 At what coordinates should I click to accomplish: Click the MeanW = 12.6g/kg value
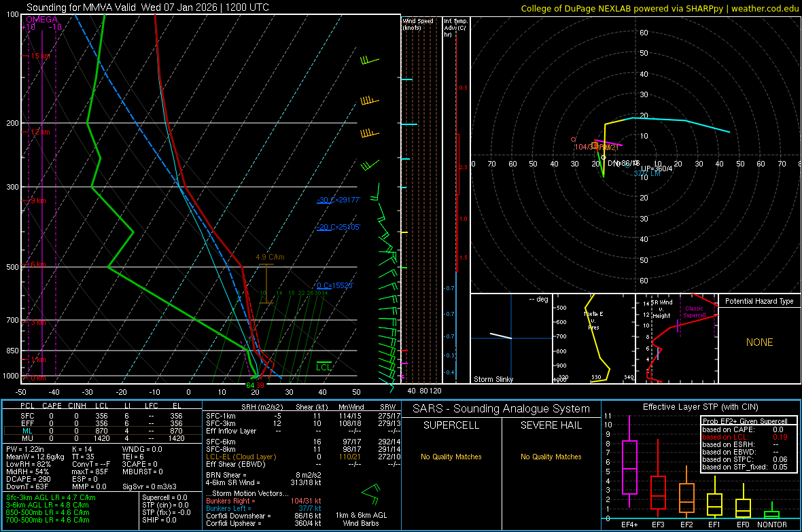(35, 457)
